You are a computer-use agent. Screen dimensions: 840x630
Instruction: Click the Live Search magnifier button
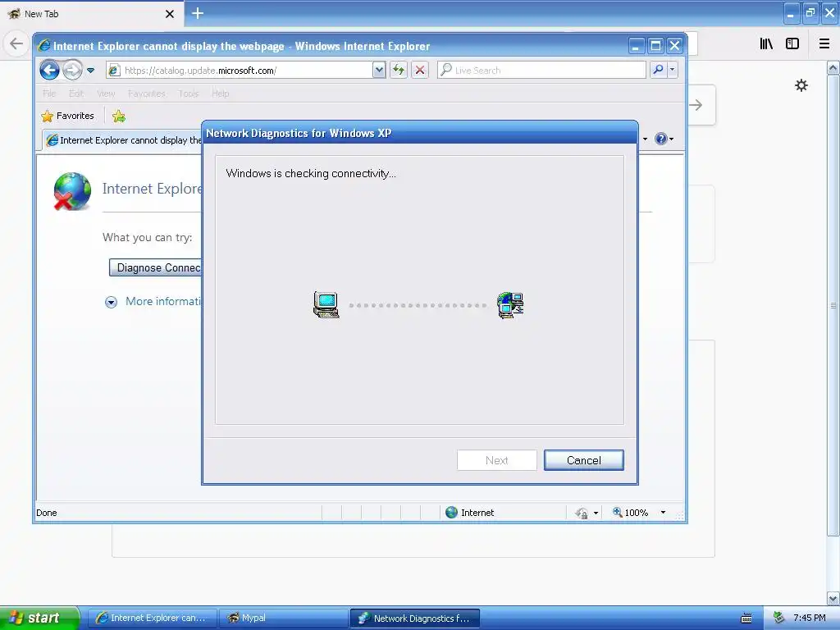click(x=659, y=70)
